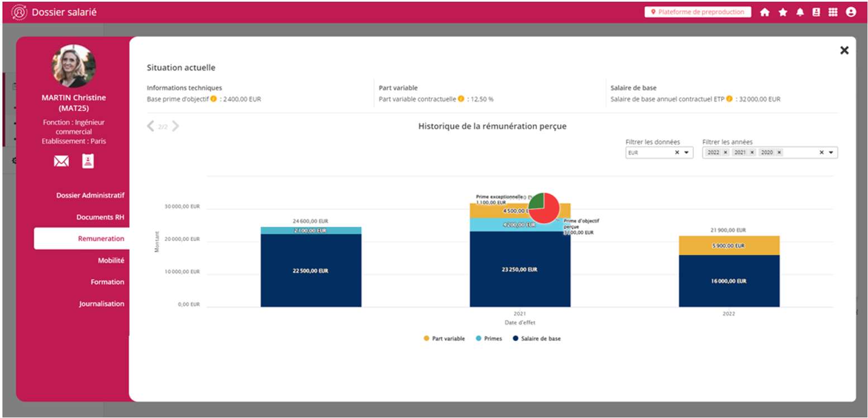This screenshot has width=868, height=418.
Task: Expand the Filtrer les années dropdown arrow
Action: pyautogui.click(x=831, y=153)
